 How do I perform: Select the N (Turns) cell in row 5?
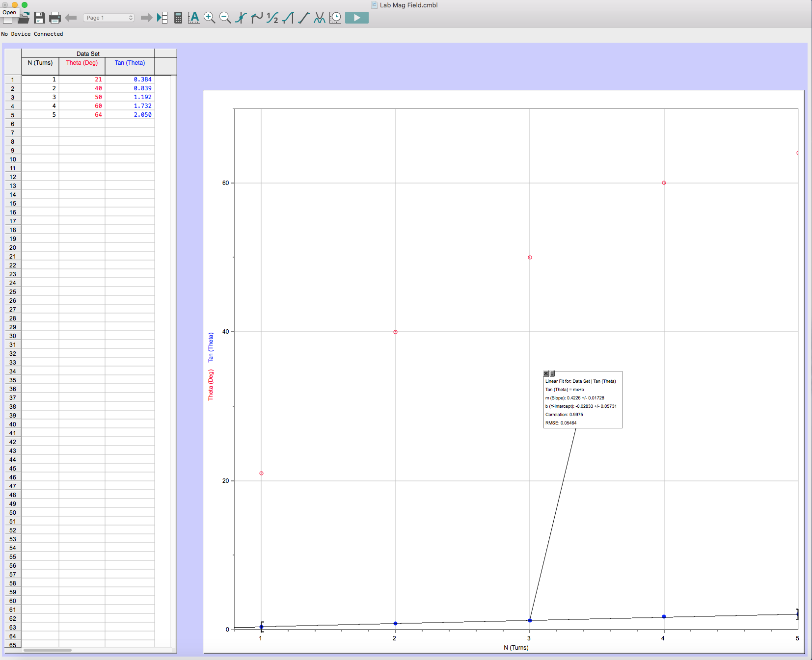click(x=40, y=115)
